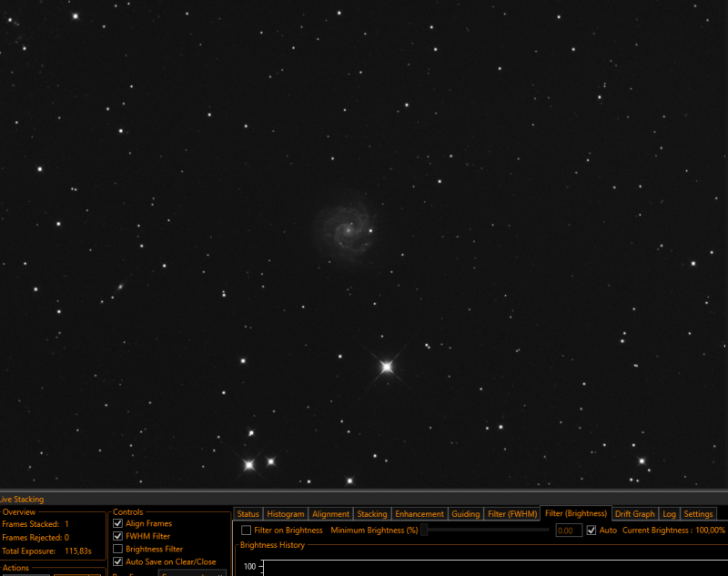Select the Filter (Brightness) tab
This screenshot has width=728, height=576.
576,513
